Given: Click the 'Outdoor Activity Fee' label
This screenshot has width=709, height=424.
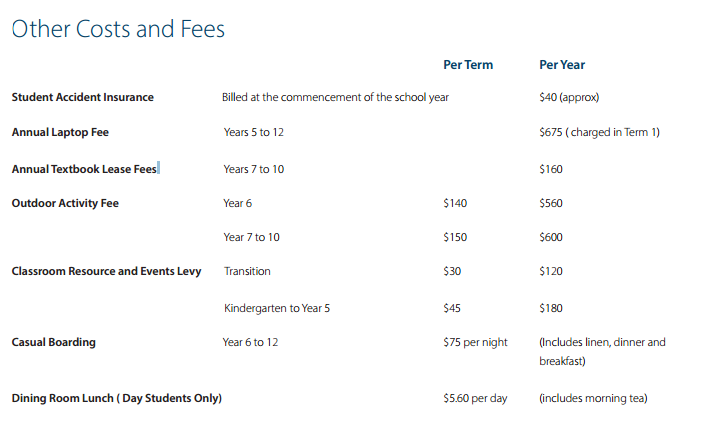Looking at the screenshot, I should tap(65, 203).
